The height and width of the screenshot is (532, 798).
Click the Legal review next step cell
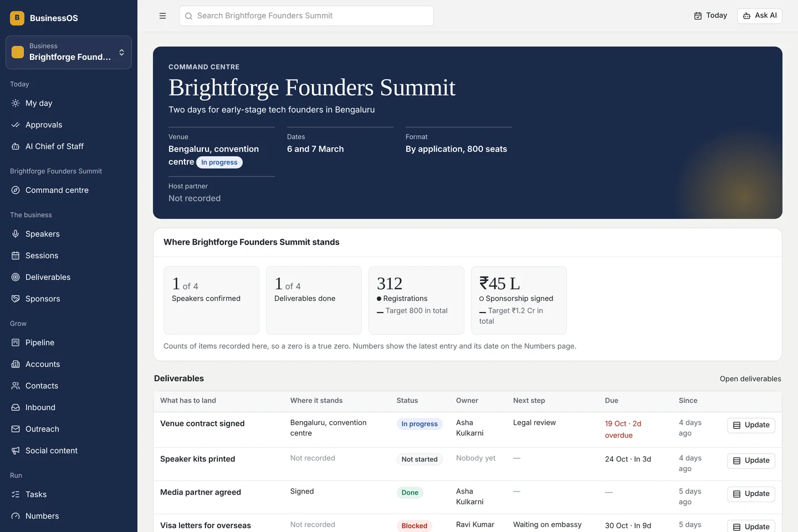coord(534,423)
